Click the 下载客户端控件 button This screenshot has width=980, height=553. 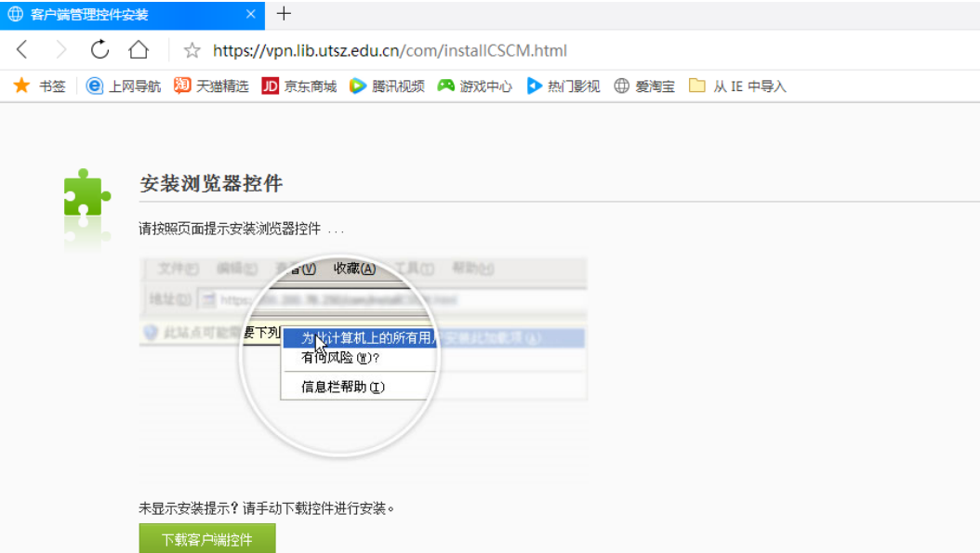pos(207,539)
